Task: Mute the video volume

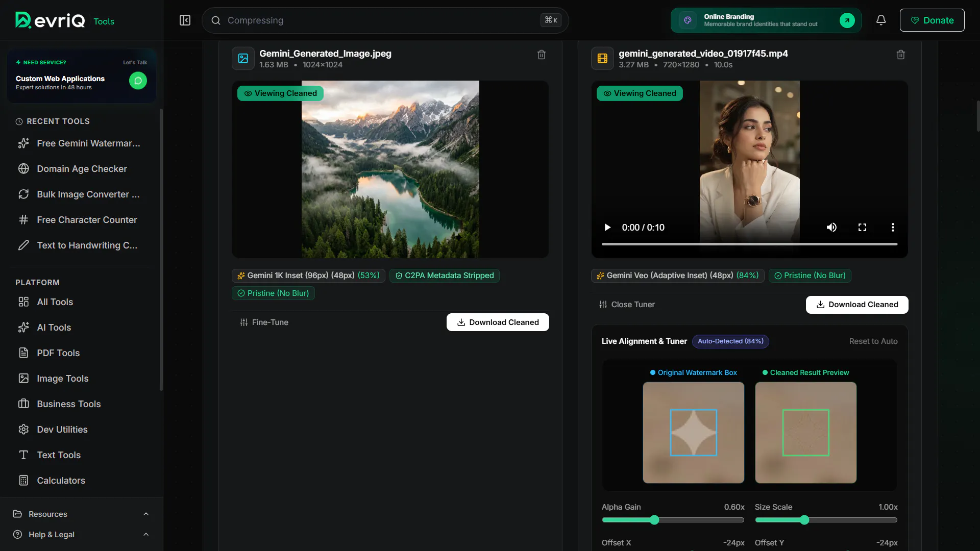Action: [x=831, y=228]
